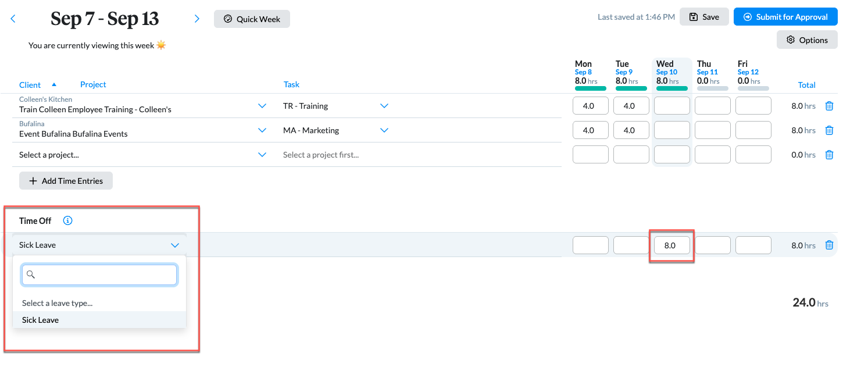This screenshot has width=868, height=374.
Task: Click the Time Off info icon
Action: click(x=67, y=220)
